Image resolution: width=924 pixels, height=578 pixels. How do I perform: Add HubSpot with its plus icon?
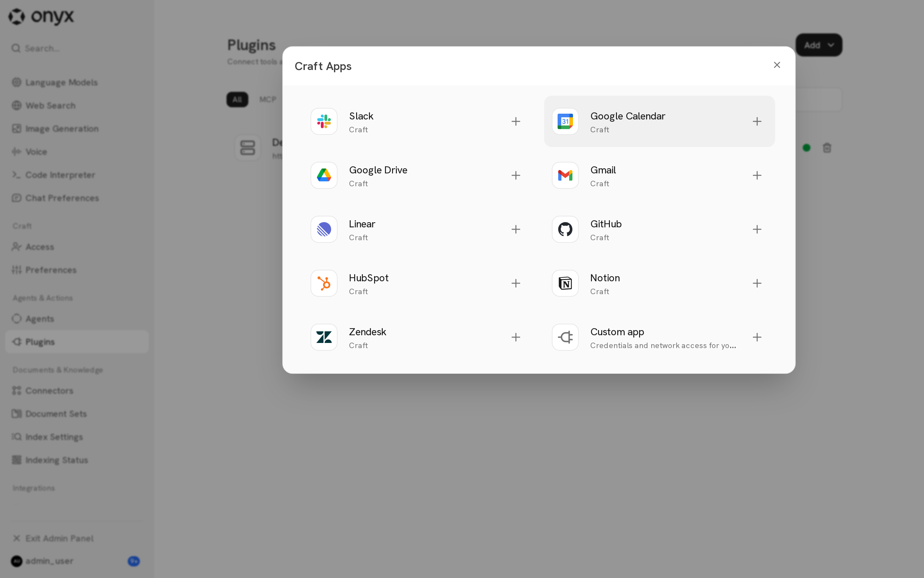(x=516, y=283)
